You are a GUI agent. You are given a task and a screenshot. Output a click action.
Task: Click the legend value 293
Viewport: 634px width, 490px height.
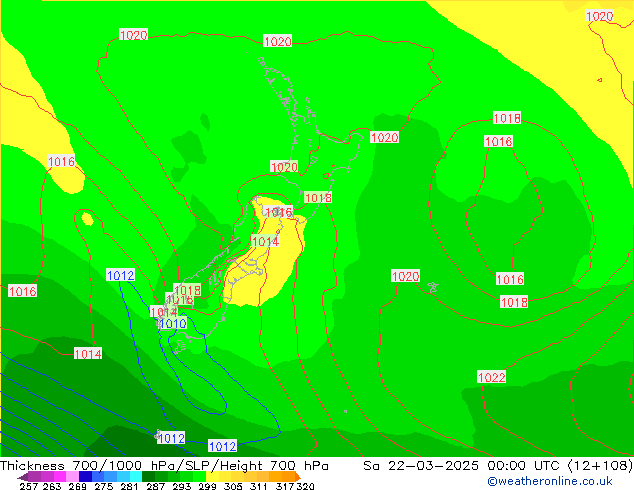point(182,486)
